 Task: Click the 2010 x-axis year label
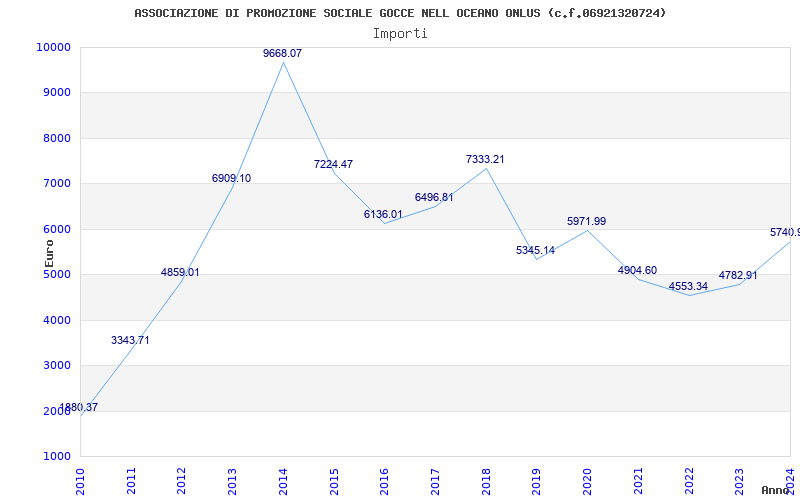point(80,481)
